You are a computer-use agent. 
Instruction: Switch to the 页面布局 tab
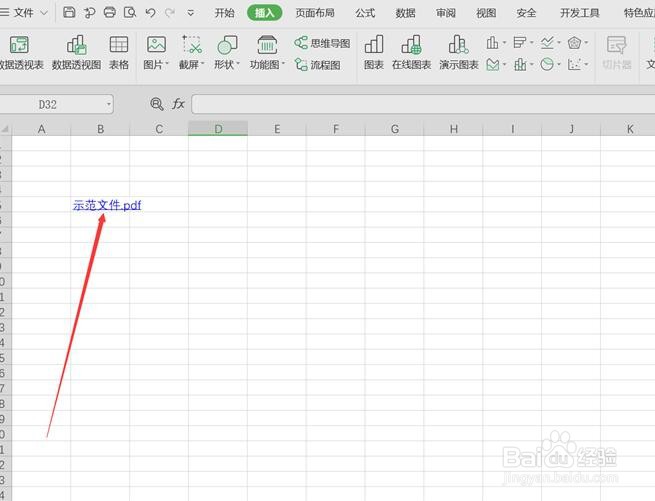pyautogui.click(x=315, y=13)
